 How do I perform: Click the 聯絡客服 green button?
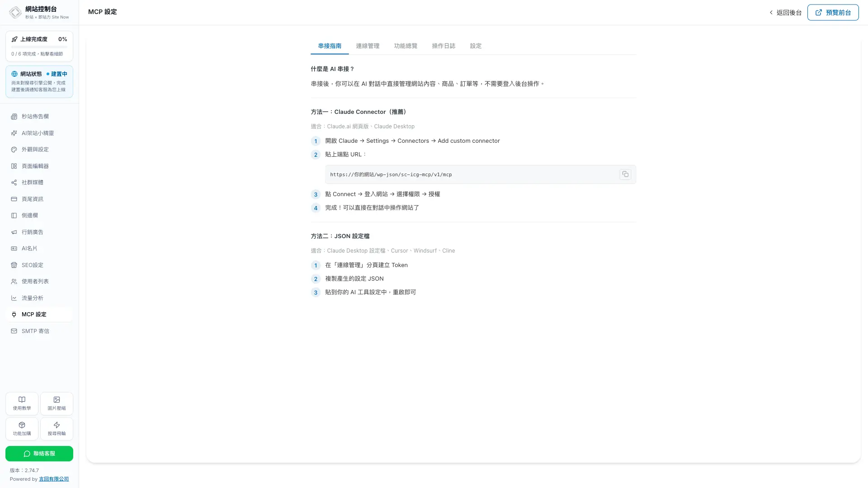coord(39,454)
